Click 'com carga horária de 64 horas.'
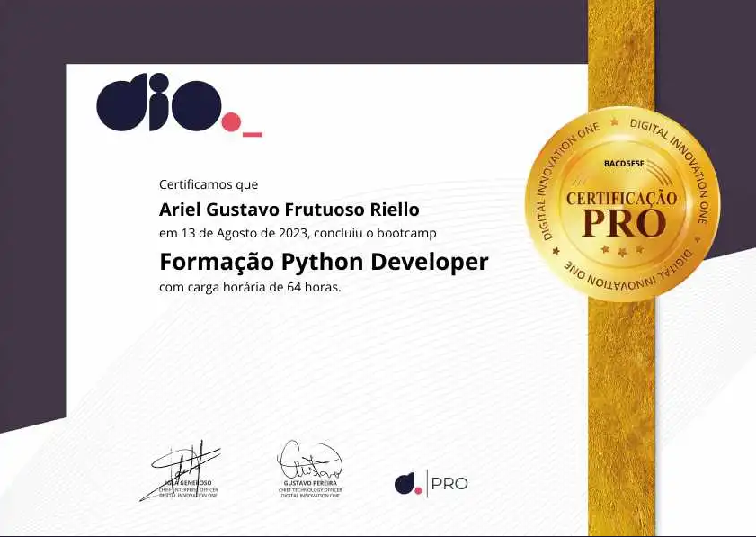This screenshot has height=537, width=756. pyautogui.click(x=250, y=287)
